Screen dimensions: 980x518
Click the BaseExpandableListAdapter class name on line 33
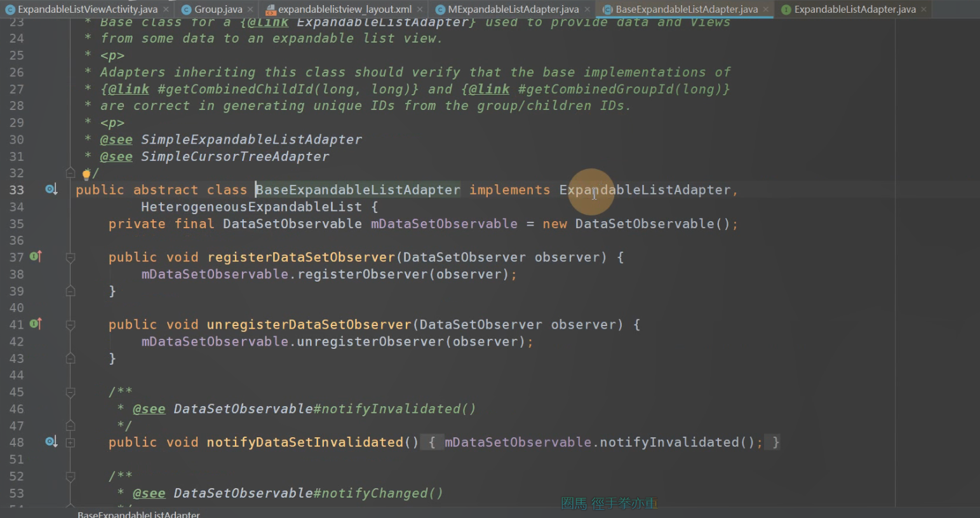click(358, 189)
